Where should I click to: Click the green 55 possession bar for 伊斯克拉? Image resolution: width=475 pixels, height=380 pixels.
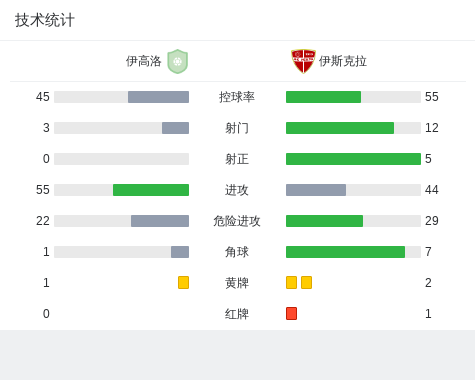pos(323,97)
